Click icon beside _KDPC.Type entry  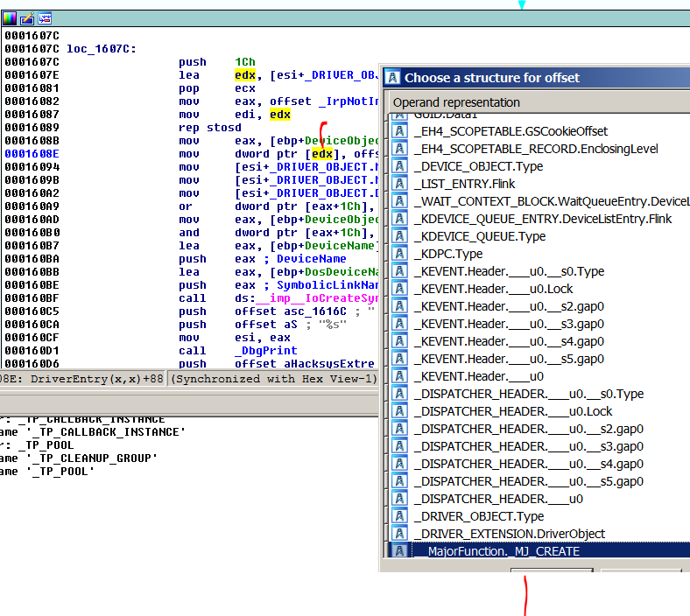click(400, 254)
